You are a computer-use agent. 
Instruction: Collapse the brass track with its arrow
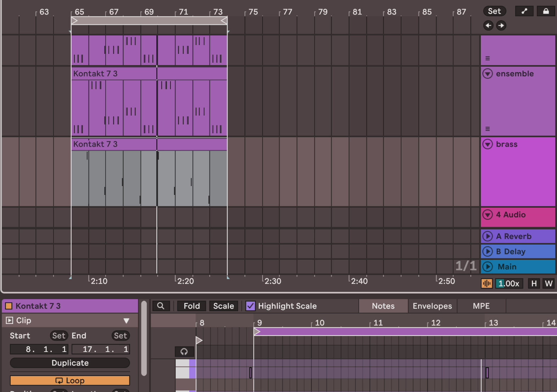488,144
